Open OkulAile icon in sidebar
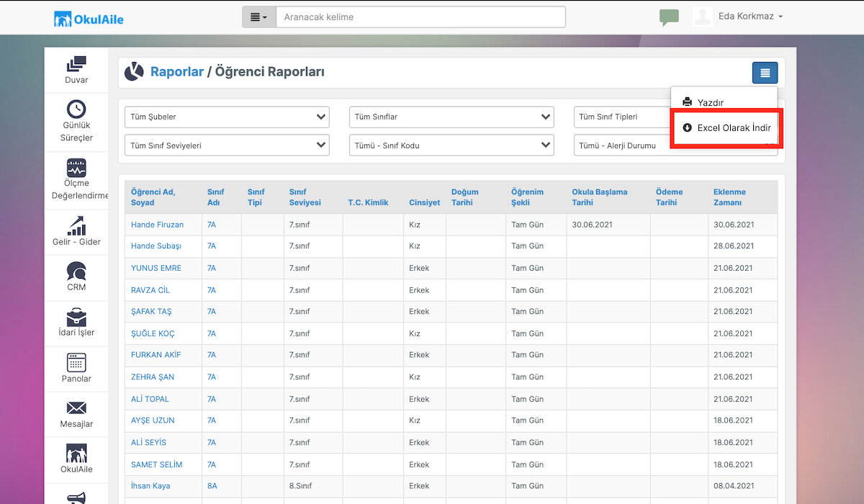Viewport: 864px width, 504px height. [x=76, y=454]
